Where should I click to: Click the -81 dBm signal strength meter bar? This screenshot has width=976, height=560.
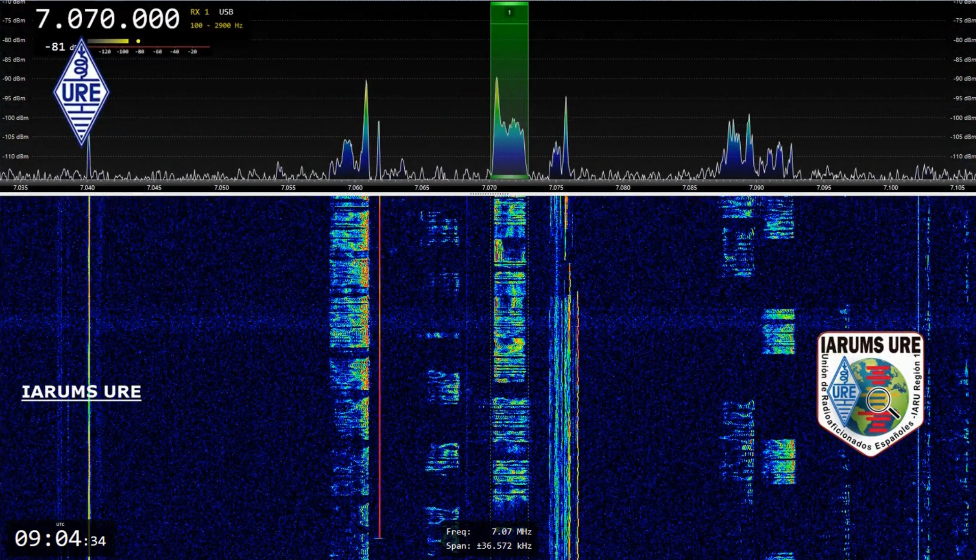(x=108, y=41)
